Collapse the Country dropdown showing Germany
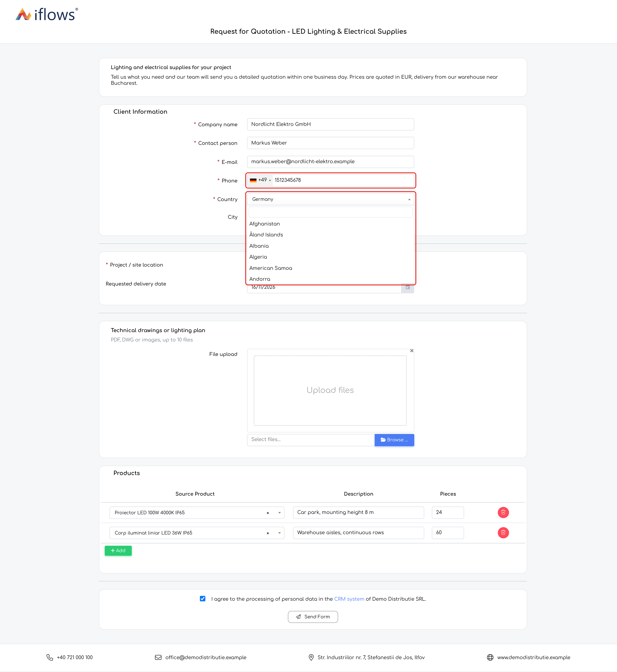Image resolution: width=617 pixels, height=672 pixels. click(331, 199)
